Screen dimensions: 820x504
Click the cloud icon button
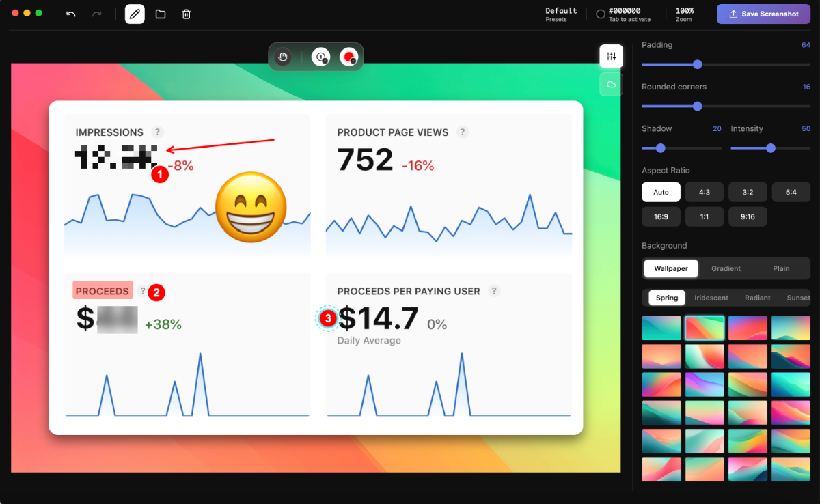click(611, 85)
